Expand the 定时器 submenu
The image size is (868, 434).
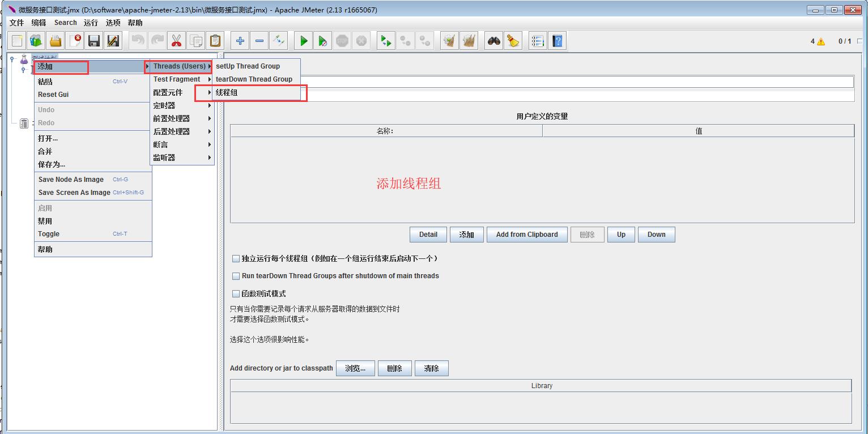pos(182,105)
